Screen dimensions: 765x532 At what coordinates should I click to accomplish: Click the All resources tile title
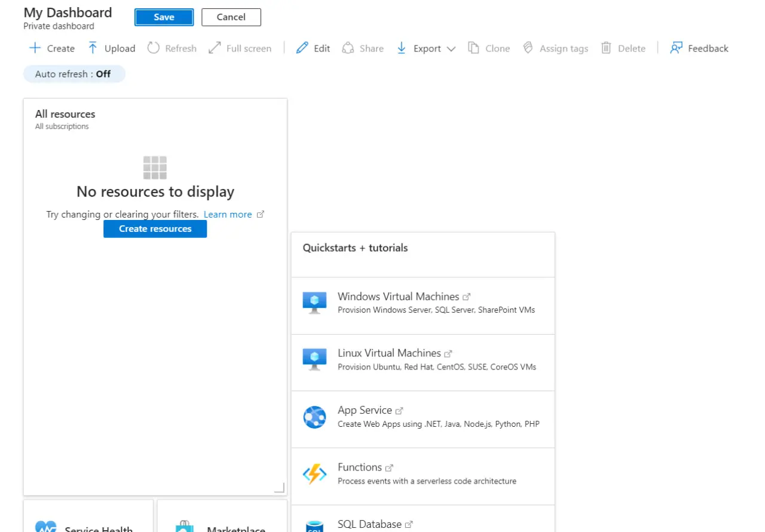pos(65,114)
